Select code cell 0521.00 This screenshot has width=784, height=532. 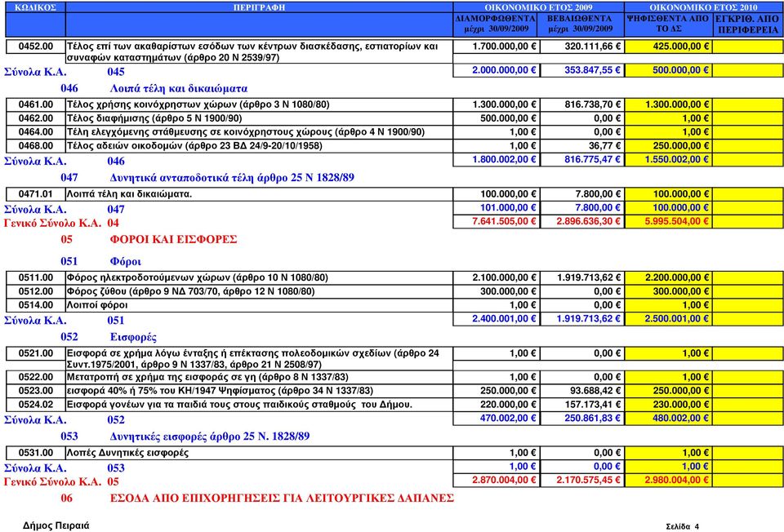35,353
